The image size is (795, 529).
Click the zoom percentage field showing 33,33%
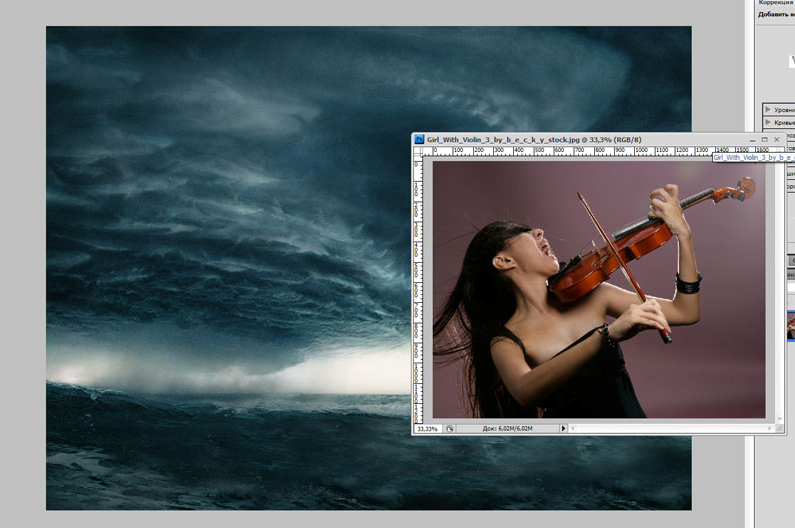(428, 429)
